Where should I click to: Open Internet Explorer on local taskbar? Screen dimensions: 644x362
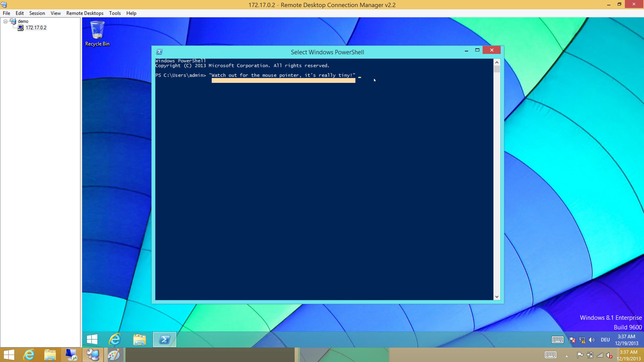tap(29, 355)
